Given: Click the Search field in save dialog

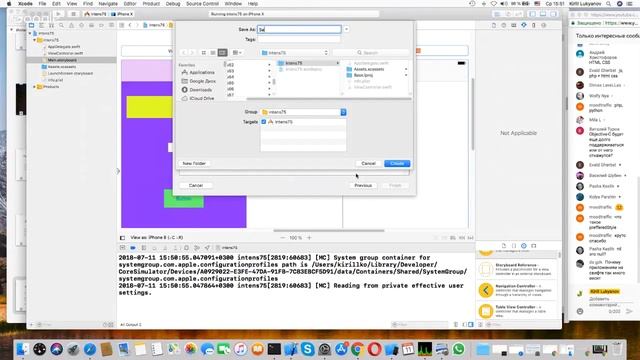Looking at the screenshot, I should point(371,53).
